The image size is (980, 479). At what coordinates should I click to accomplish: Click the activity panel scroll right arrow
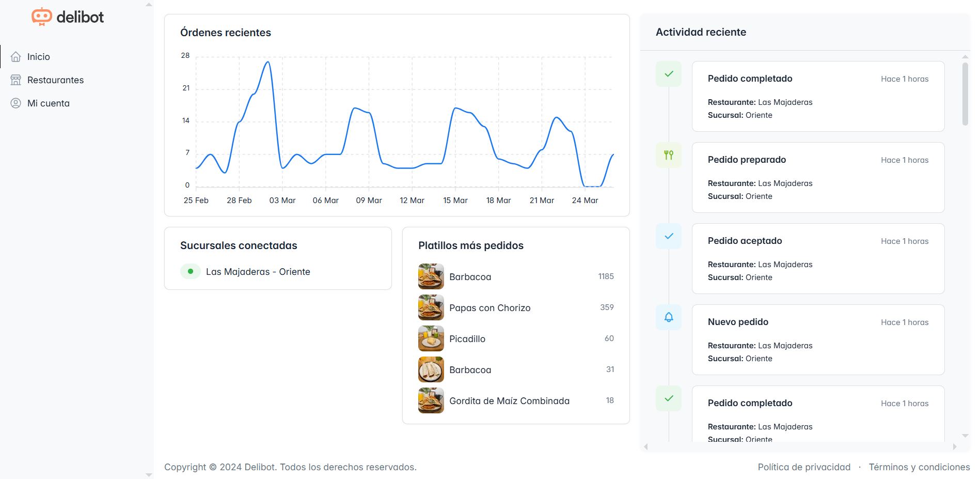click(x=955, y=447)
